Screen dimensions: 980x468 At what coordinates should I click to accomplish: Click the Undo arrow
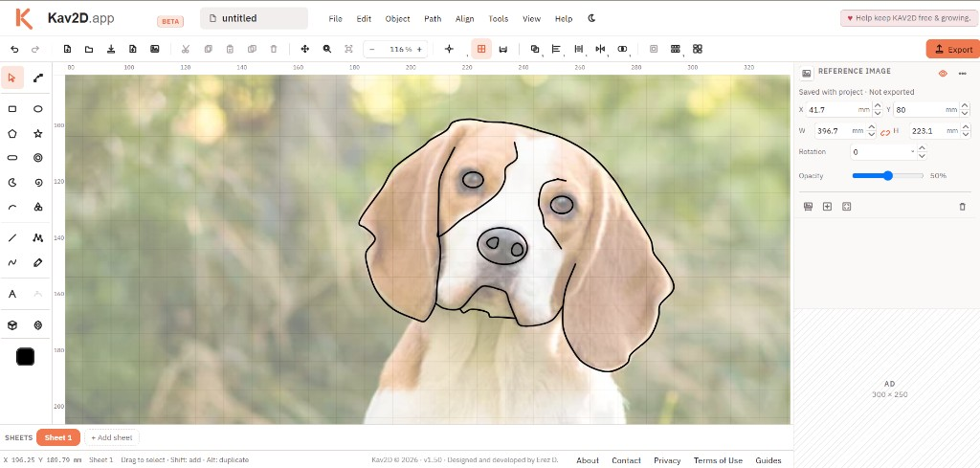point(15,49)
